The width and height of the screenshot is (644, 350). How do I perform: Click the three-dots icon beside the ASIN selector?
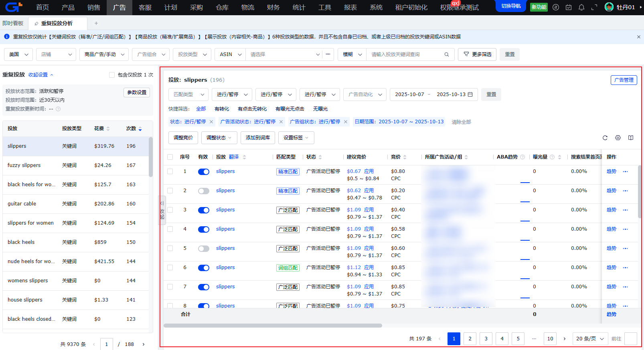point(328,54)
